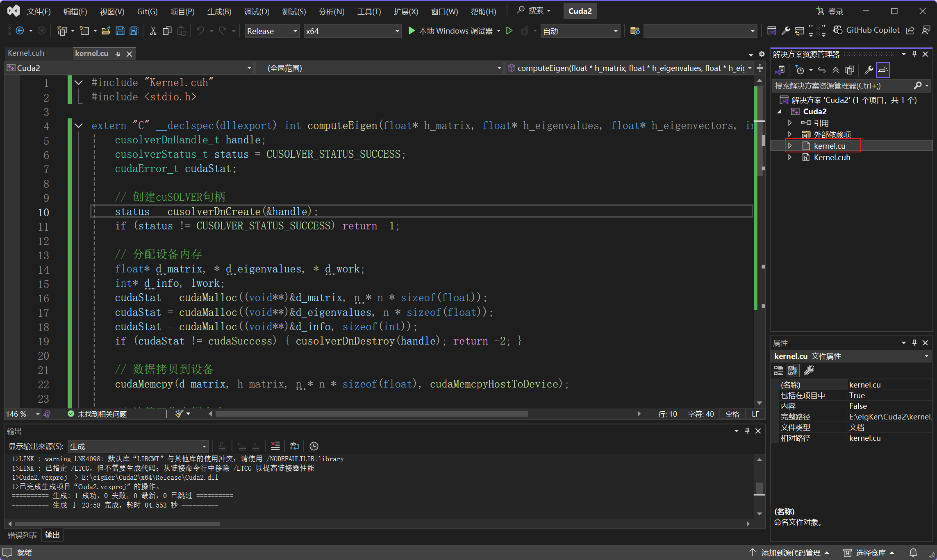
Task: Switch to the Kernel.cuh editor tab
Action: pos(26,53)
